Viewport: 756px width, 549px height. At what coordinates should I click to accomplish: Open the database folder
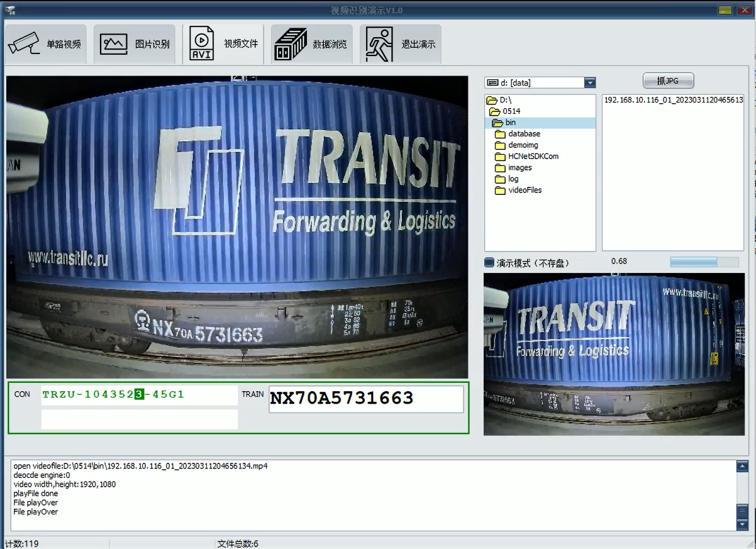(x=518, y=134)
